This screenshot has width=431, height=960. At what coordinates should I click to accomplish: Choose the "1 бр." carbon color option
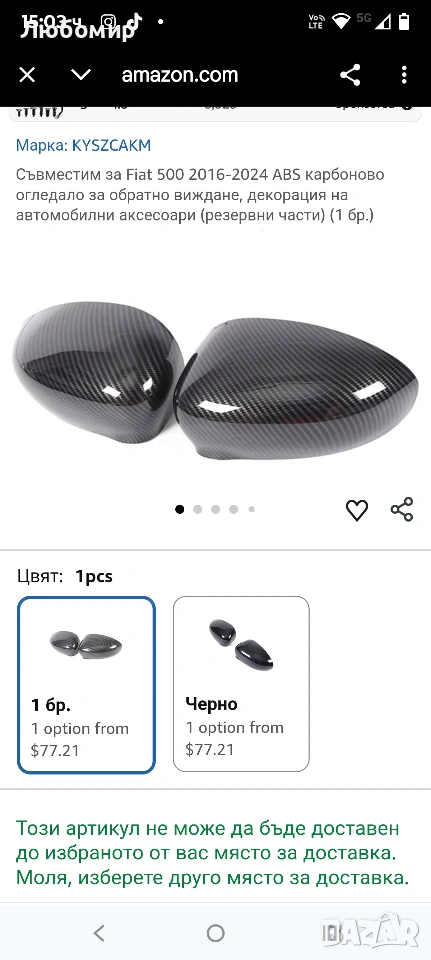click(86, 685)
